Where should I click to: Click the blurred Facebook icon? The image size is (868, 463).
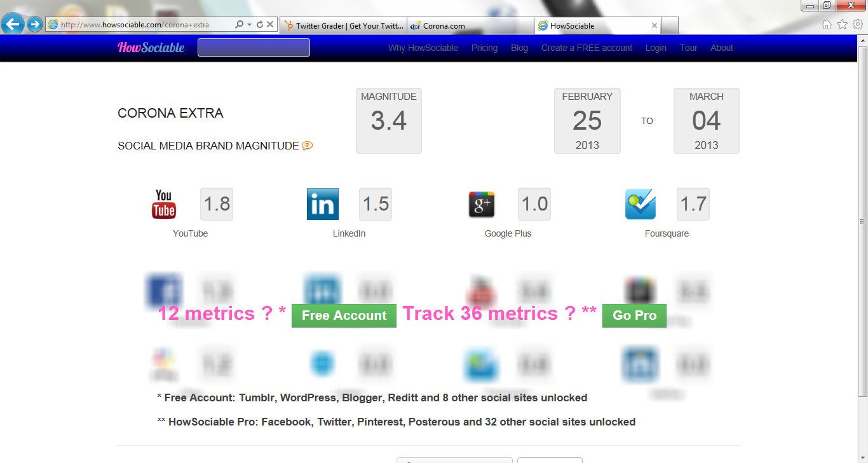coord(164,291)
